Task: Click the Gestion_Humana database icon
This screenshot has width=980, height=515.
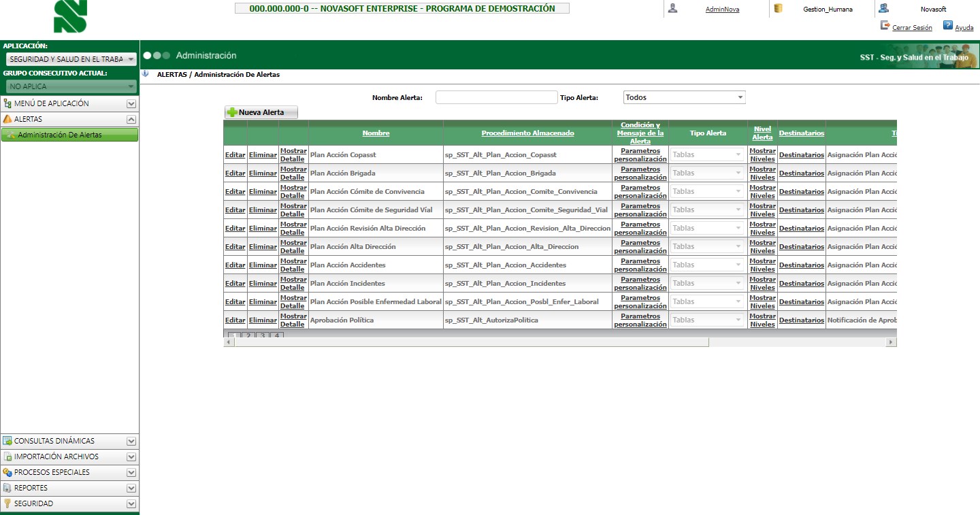Action: point(778,9)
